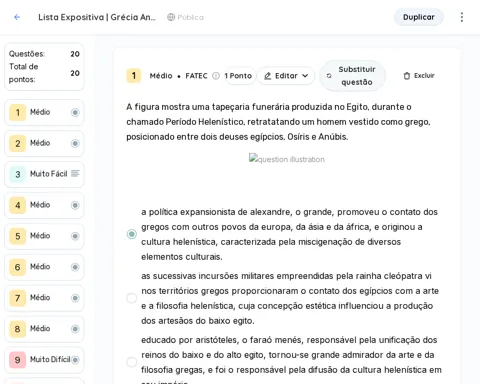Open question 3 Muito Fácil in sidebar

(x=44, y=174)
